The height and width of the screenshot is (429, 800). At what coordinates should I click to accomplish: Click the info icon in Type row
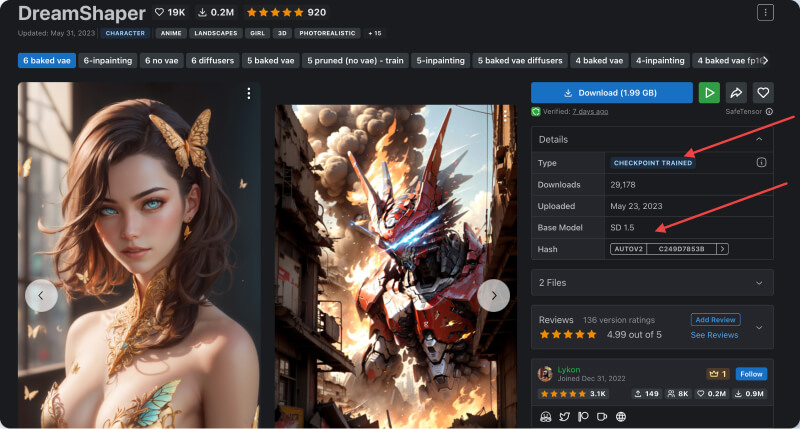761,162
